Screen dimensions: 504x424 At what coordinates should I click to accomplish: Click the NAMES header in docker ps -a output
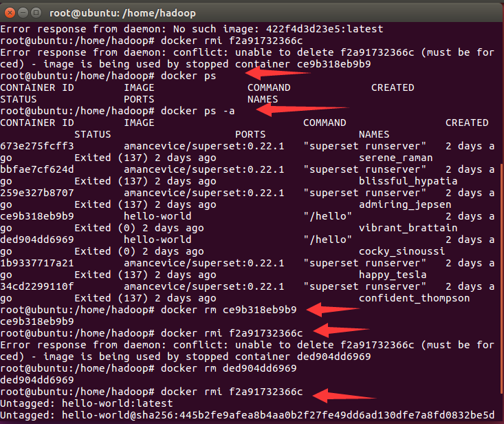click(374, 134)
